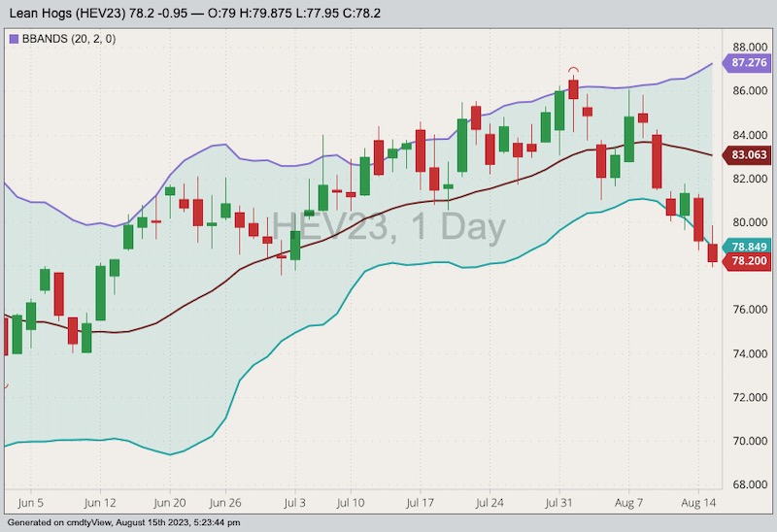Click the last price tag 78.200
The image size is (777, 532).
[x=747, y=261]
